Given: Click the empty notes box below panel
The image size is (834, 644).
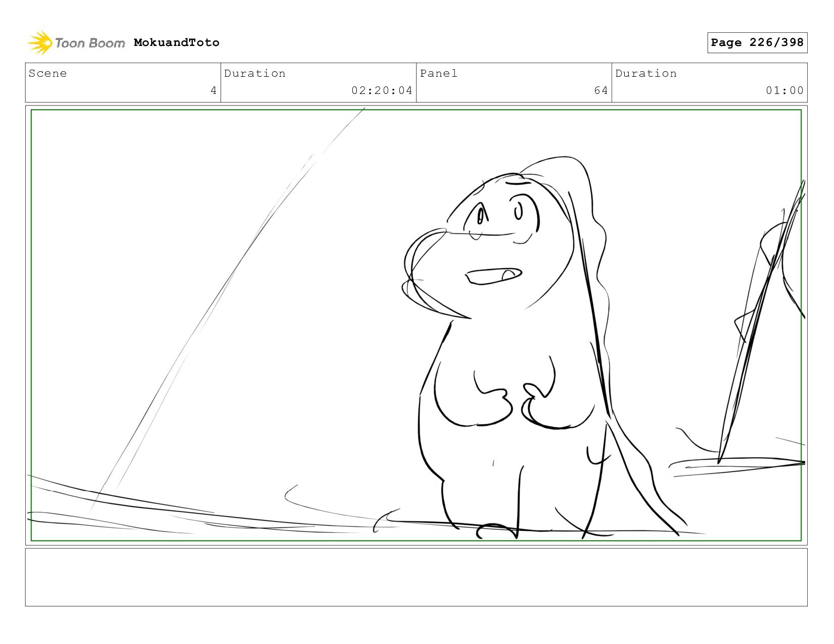Looking at the screenshot, I should [416, 577].
